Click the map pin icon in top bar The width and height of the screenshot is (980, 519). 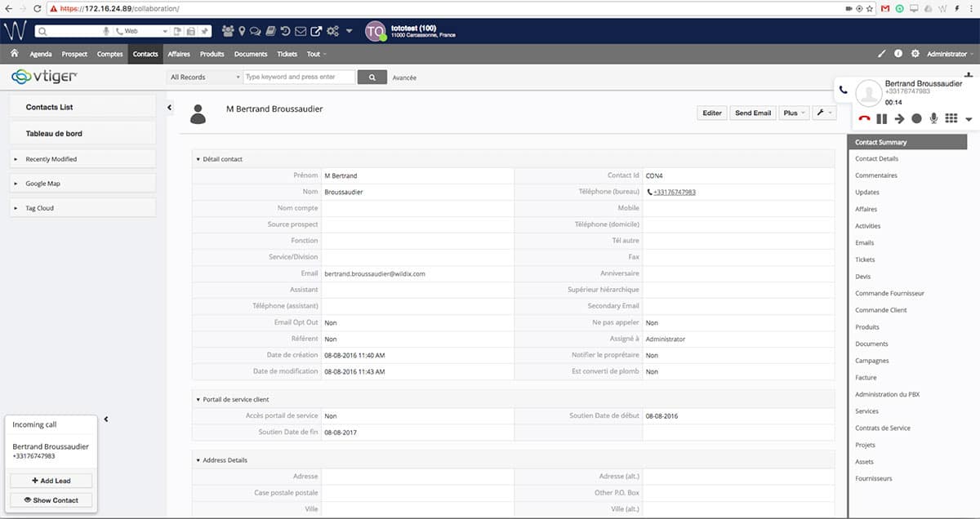pos(243,31)
